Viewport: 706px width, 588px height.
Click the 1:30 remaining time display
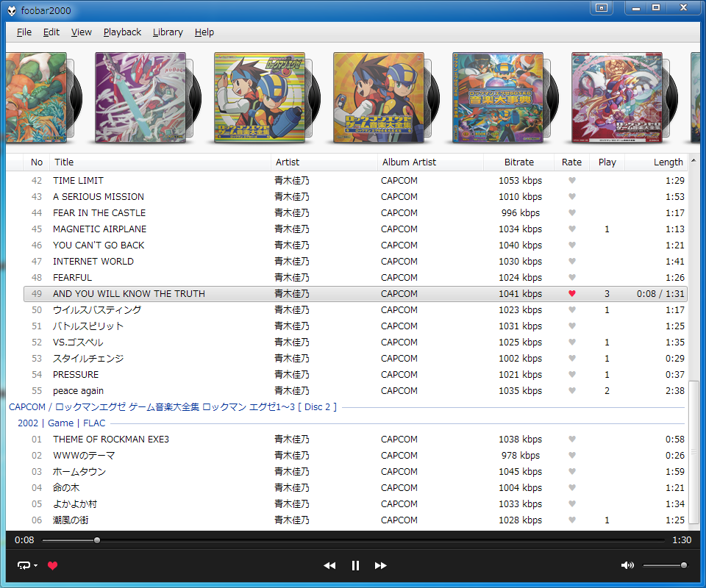pos(682,540)
